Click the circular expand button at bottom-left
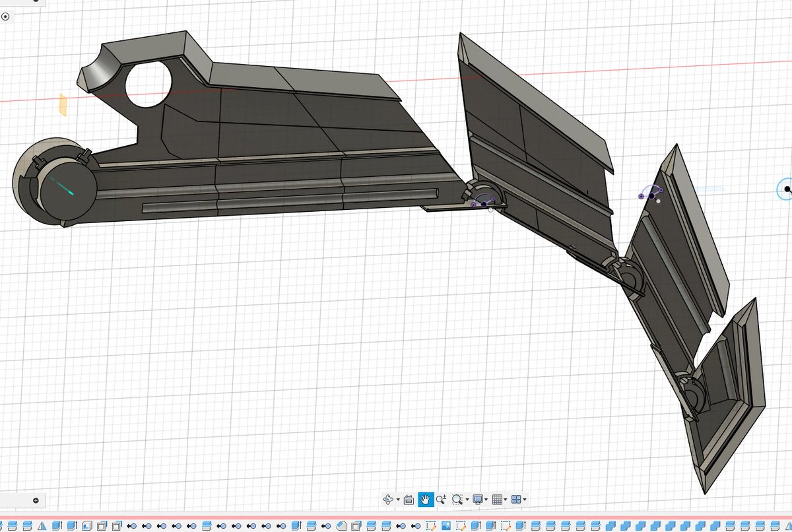This screenshot has height=532, width=792. (35, 501)
